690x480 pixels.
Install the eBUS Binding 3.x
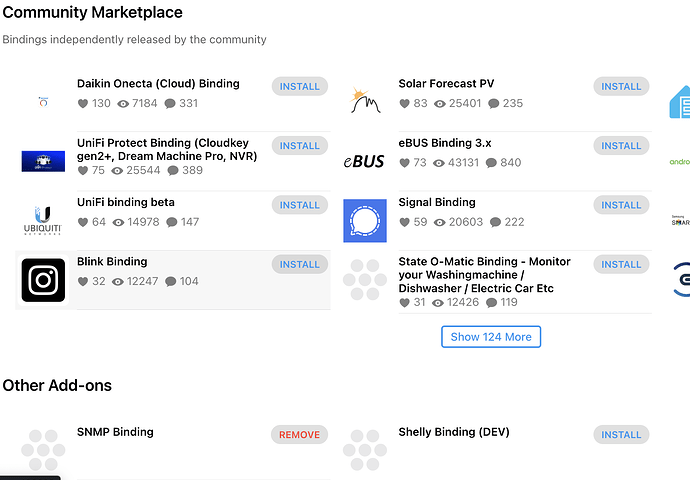point(621,146)
